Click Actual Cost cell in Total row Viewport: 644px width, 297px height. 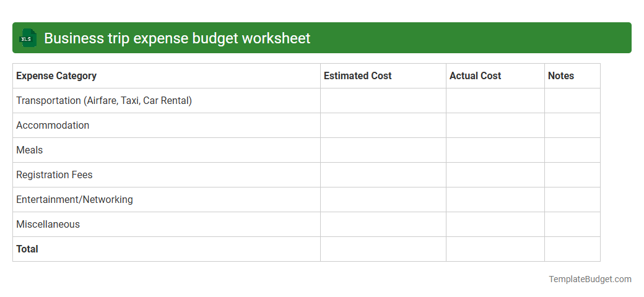495,249
